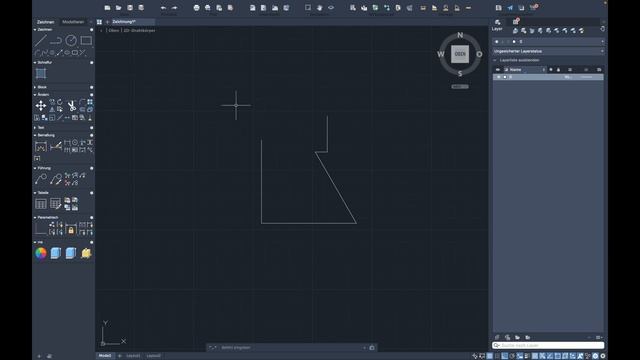
Task: Collapse the Schraffur tool section
Action: click(x=35, y=62)
